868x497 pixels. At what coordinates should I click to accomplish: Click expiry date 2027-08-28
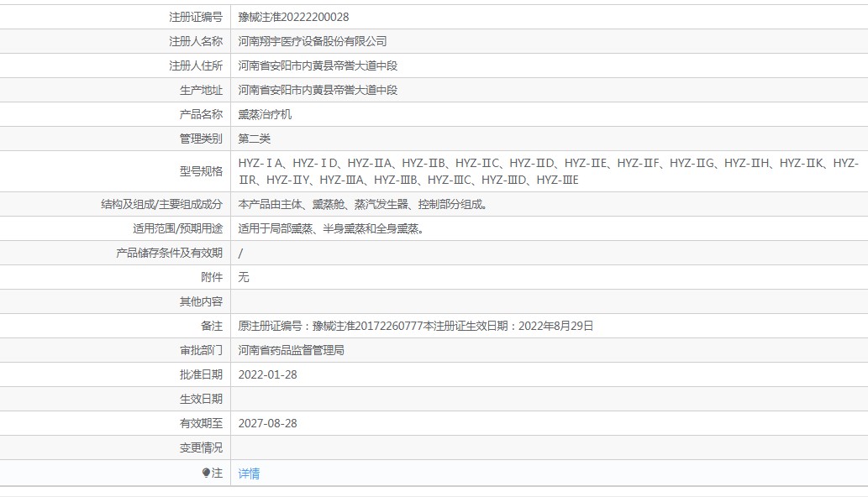[x=267, y=423]
